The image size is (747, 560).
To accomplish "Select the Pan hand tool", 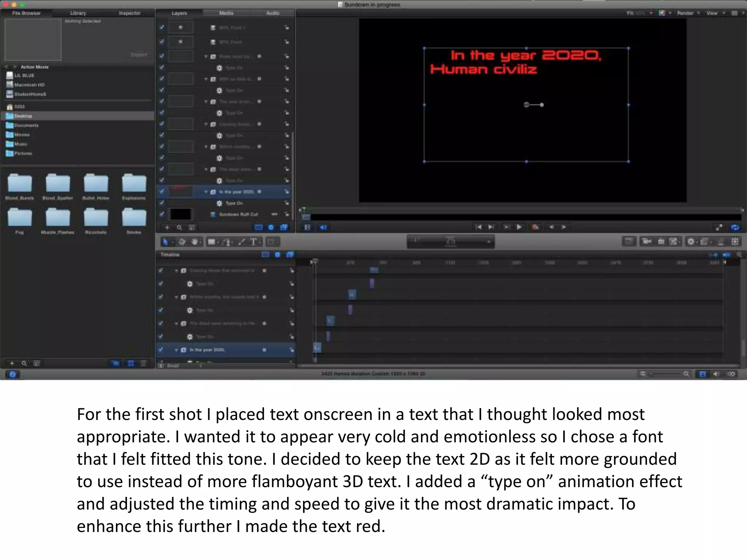I will tap(195, 242).
